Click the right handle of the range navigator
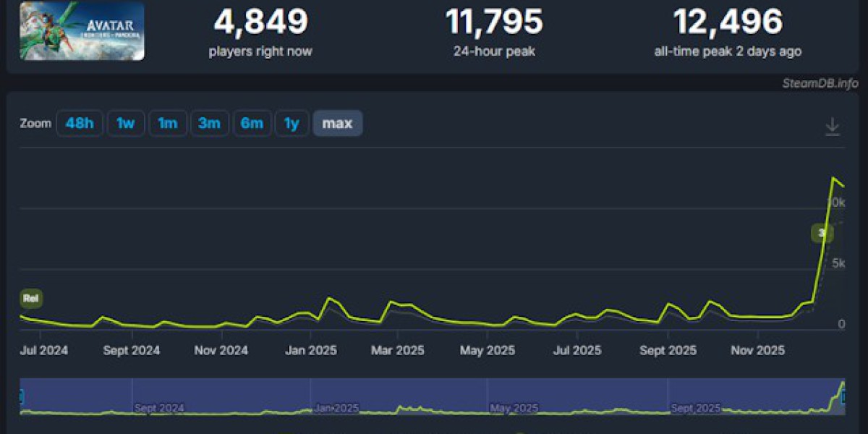 (x=843, y=396)
